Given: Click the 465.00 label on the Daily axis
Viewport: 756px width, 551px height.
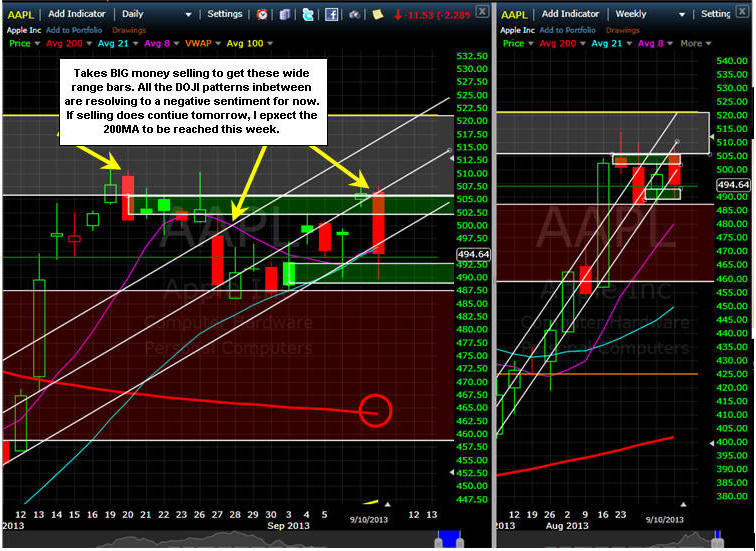Looking at the screenshot, I should [472, 407].
